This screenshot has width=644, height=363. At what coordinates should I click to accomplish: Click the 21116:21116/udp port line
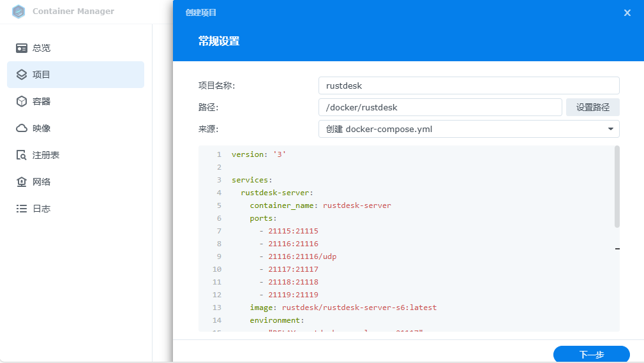pos(298,256)
